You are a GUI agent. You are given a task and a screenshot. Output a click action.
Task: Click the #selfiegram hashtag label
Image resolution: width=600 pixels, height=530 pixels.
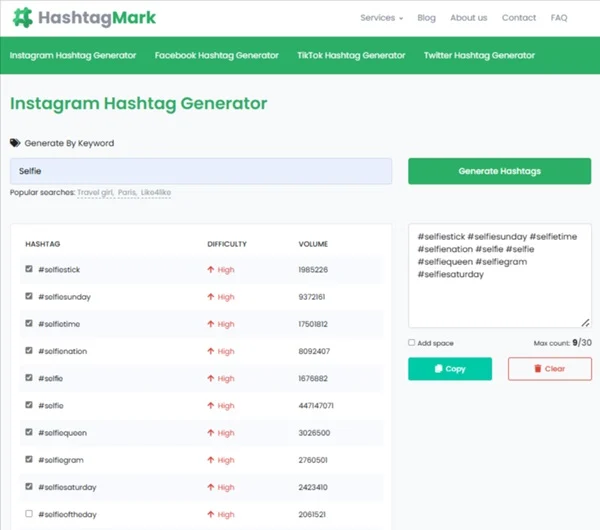pos(61,460)
